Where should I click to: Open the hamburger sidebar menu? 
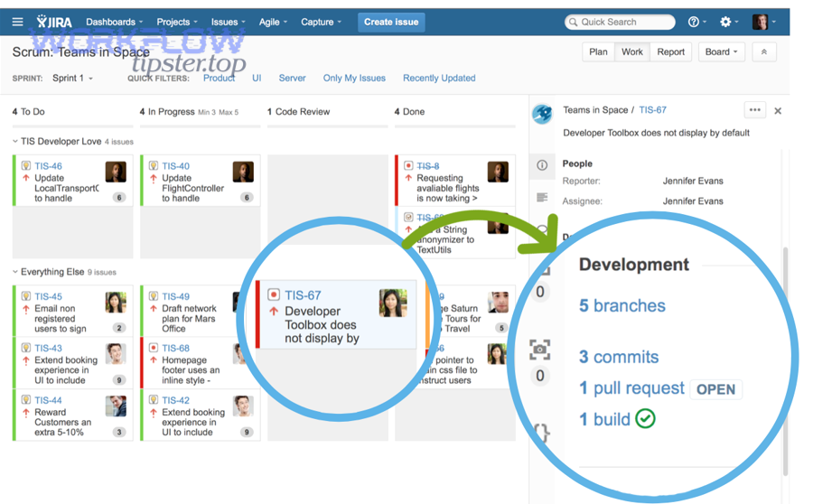coord(18,22)
